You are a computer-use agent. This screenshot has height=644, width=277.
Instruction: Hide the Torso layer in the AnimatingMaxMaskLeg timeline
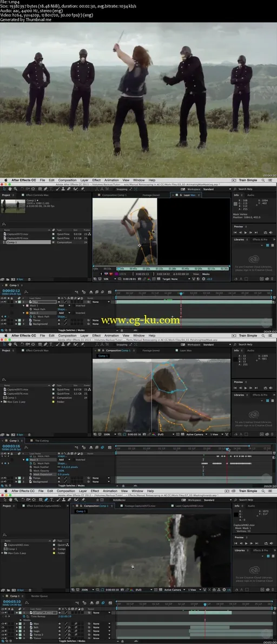[x=2, y=320]
